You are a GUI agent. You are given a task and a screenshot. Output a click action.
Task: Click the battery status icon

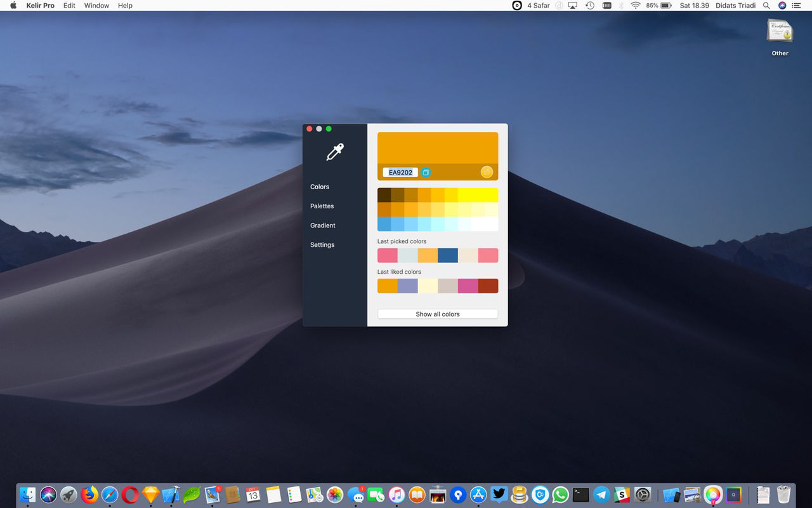click(x=666, y=5)
